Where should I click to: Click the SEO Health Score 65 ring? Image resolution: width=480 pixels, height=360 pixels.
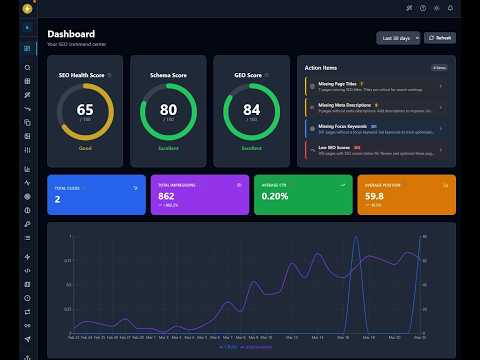(85, 112)
